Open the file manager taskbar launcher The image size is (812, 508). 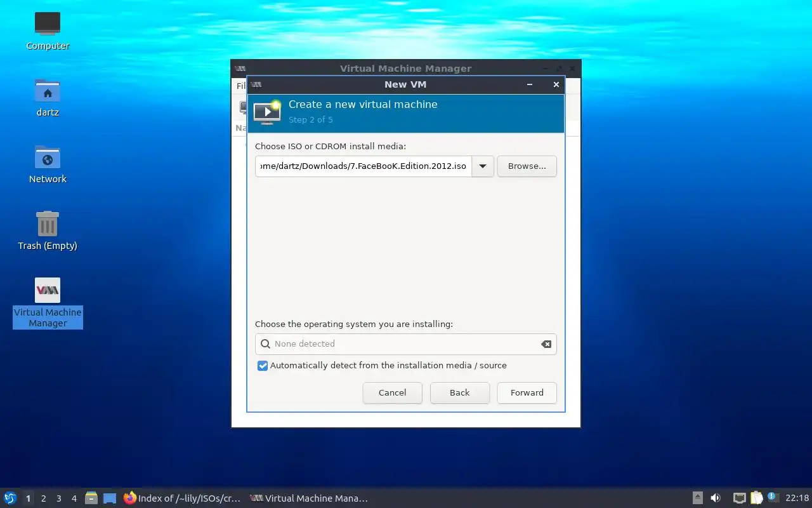pos(91,498)
